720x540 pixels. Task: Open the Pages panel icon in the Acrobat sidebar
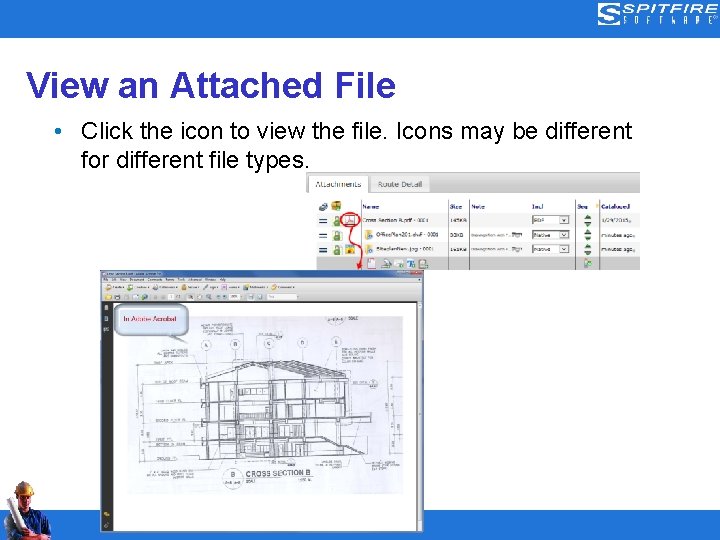106,308
